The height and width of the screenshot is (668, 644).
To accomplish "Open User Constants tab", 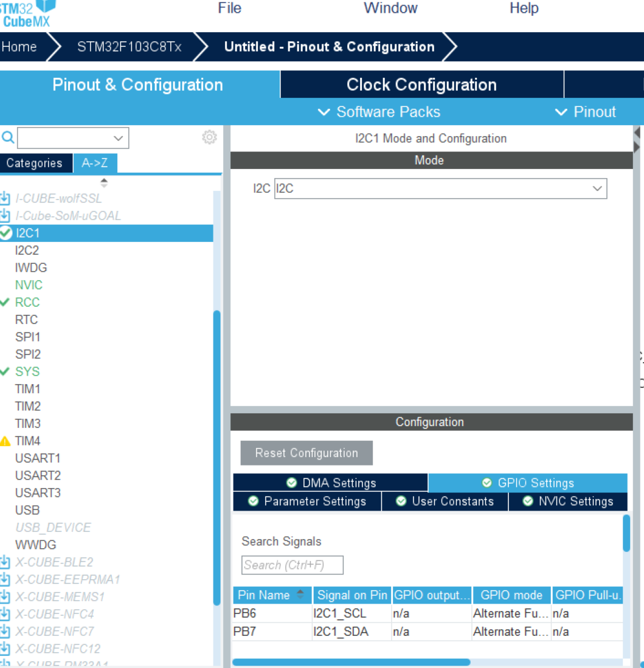I will pyautogui.click(x=445, y=501).
